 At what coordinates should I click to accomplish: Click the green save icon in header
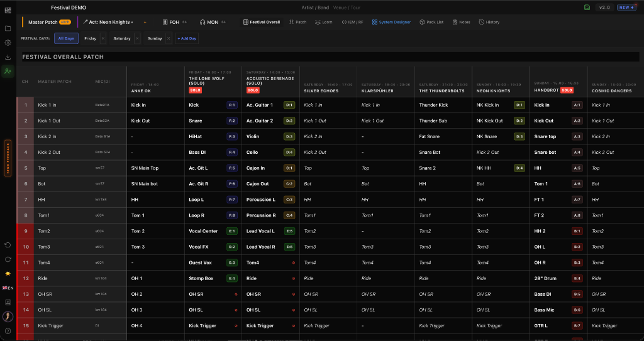(x=587, y=8)
